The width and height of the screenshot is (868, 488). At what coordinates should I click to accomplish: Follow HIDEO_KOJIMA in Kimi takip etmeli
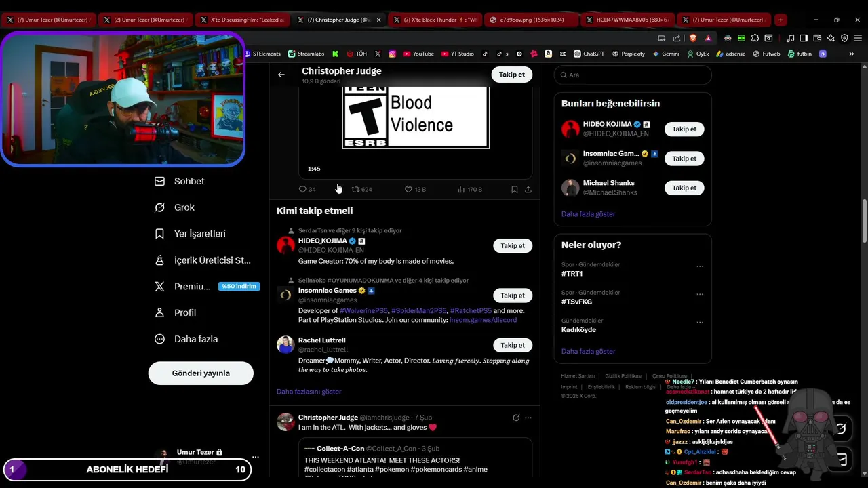coord(513,246)
